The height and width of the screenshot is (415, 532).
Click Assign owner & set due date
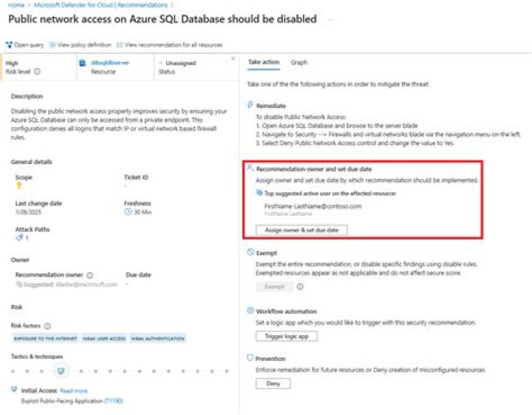(x=301, y=230)
